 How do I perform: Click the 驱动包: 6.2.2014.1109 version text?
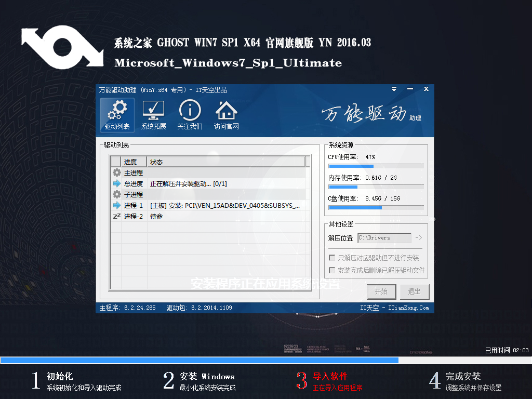(x=199, y=308)
